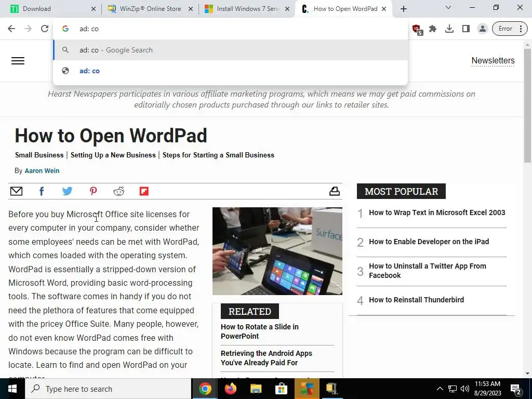This screenshot has height=399, width=532.
Task: Click the MOST POPULAR heading
Action: pyautogui.click(x=401, y=191)
